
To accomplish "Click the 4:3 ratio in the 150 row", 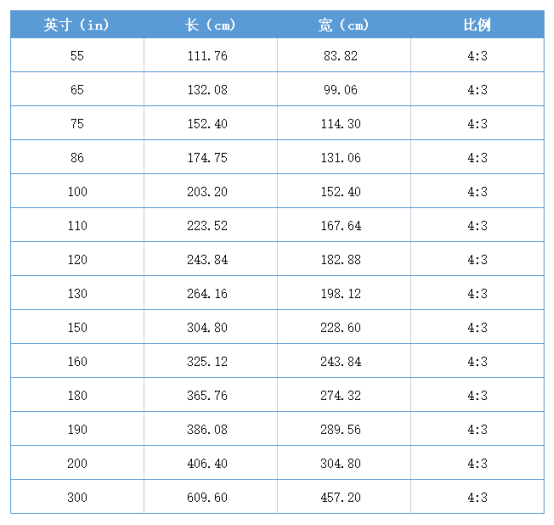I will [x=477, y=328].
